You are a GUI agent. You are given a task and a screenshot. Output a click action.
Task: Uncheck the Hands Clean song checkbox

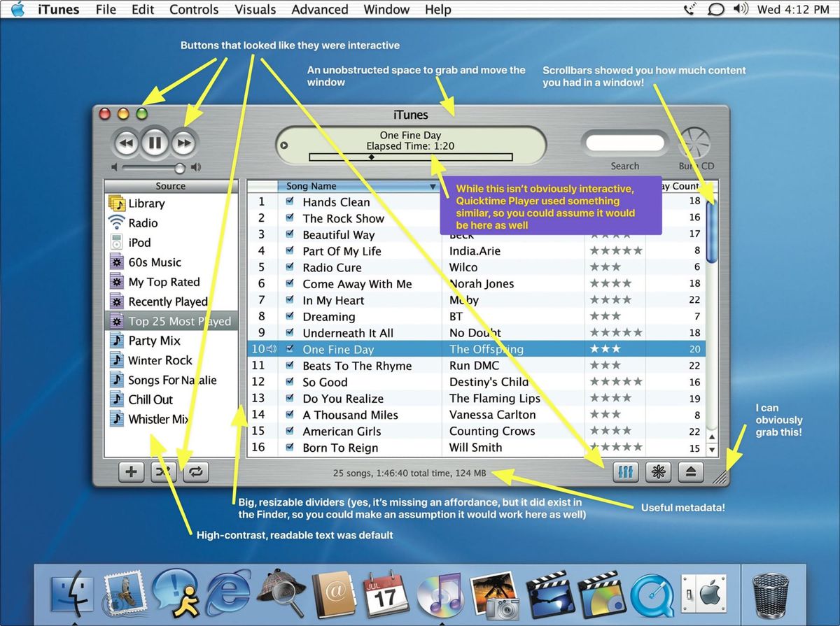pyautogui.click(x=290, y=201)
